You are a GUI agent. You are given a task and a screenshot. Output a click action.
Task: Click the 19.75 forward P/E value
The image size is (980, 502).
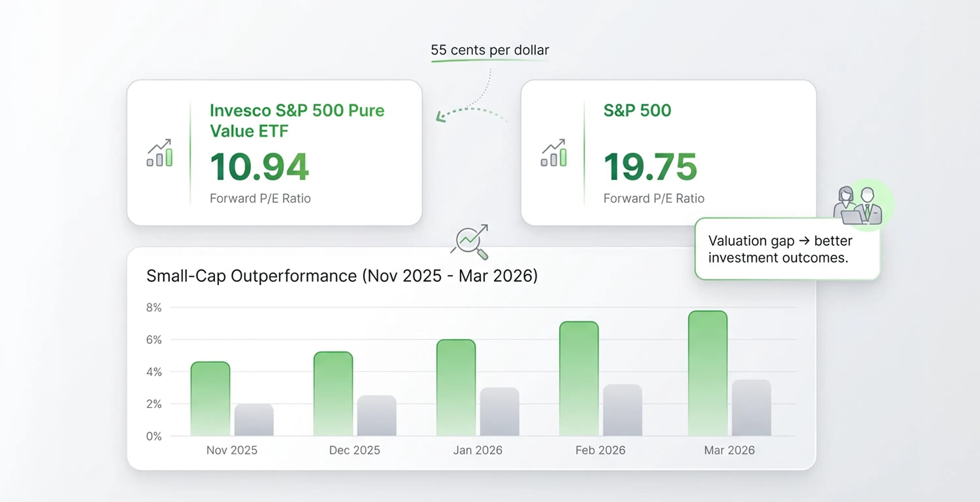650,166
